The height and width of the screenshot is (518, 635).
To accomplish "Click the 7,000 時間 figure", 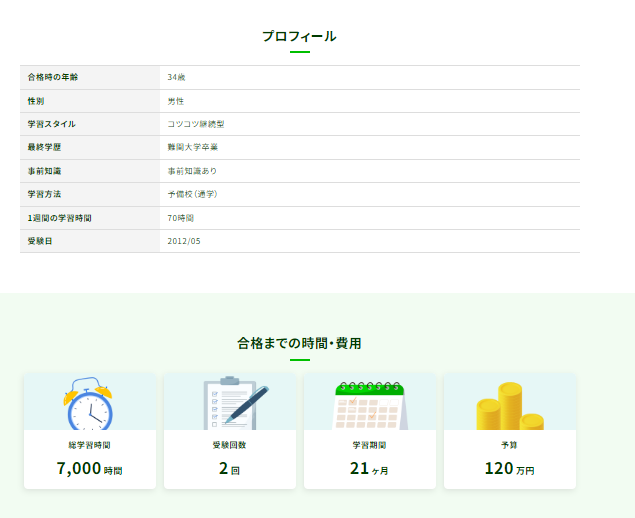I will coord(89,469).
